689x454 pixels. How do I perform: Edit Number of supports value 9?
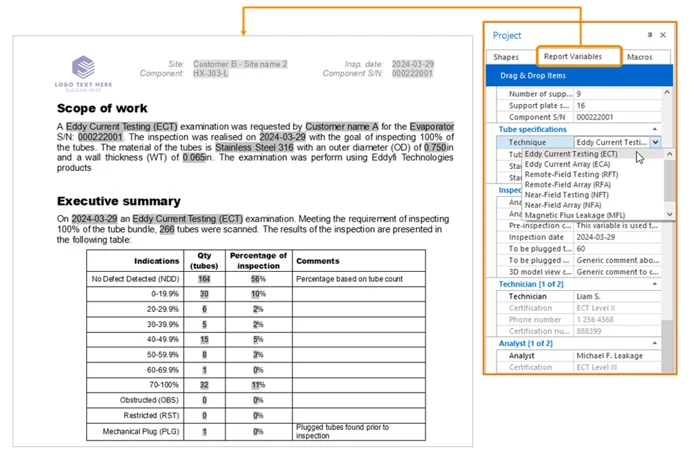pyautogui.click(x=617, y=94)
